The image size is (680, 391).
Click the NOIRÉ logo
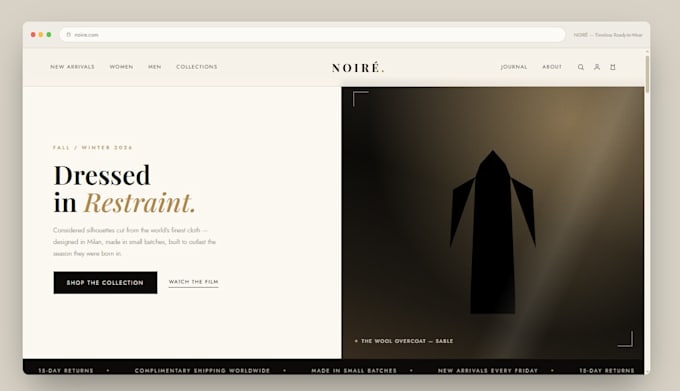pyautogui.click(x=358, y=68)
